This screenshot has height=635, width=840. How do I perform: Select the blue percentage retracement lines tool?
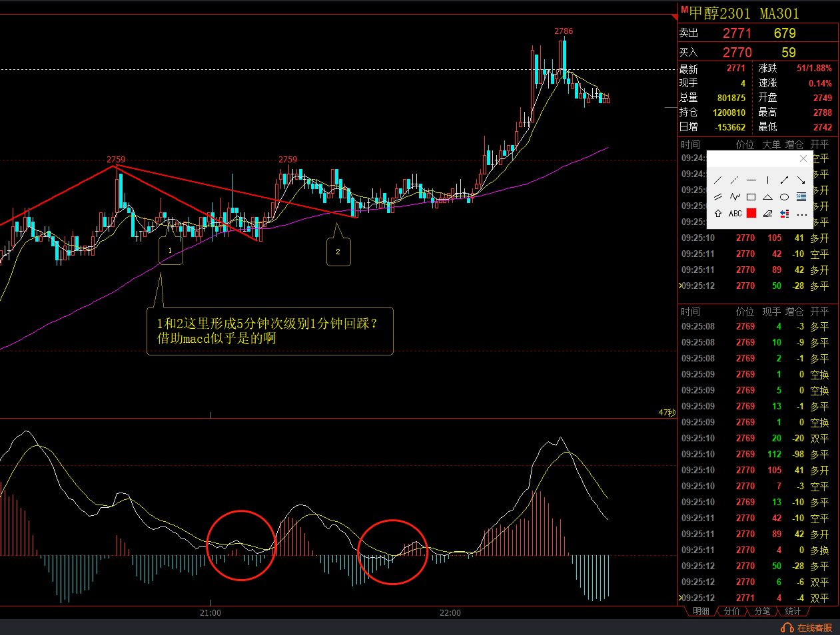click(801, 197)
